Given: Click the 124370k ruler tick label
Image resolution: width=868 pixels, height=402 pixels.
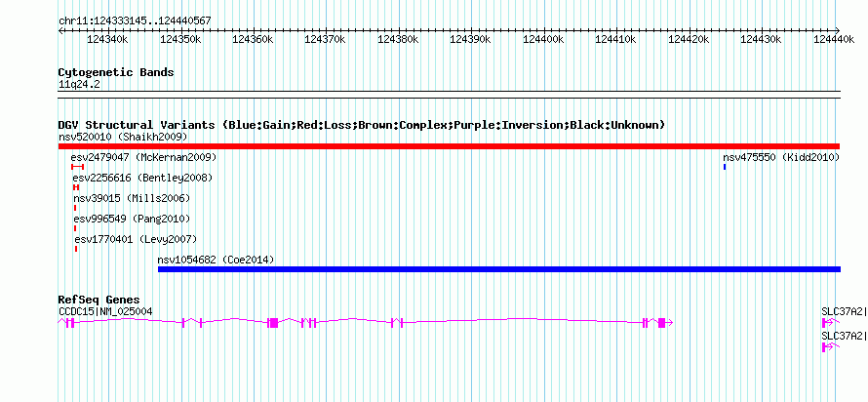Looking at the screenshot, I should [326, 39].
